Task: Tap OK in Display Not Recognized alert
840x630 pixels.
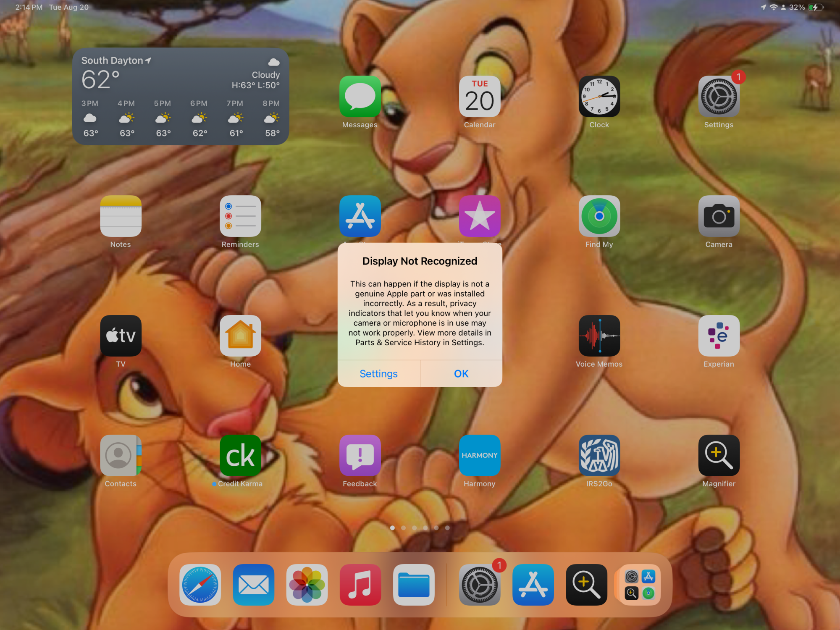Action: point(461,373)
